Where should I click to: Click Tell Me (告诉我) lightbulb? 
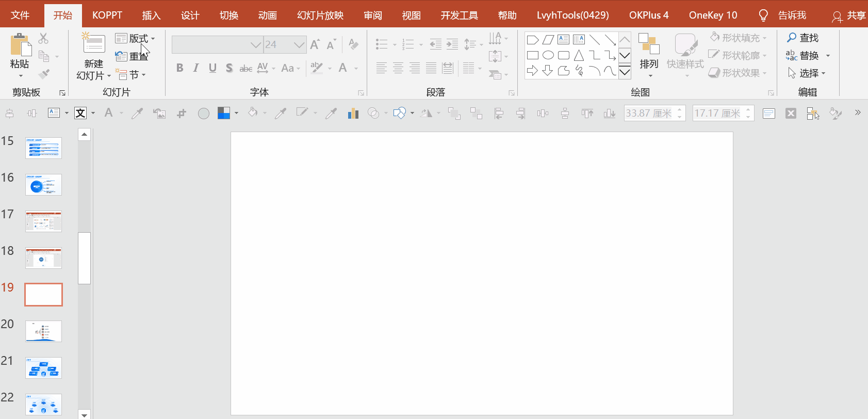pyautogui.click(x=763, y=15)
